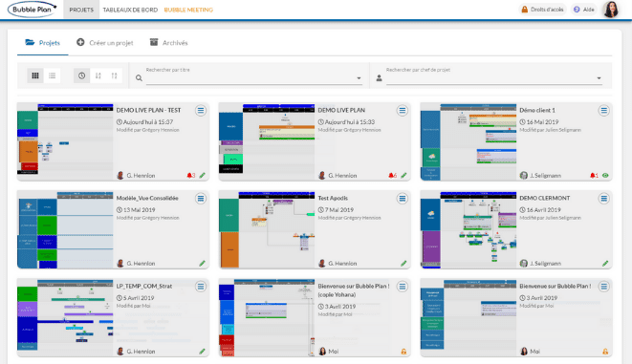Open Démo client 1 thumbnail preview

coord(469,141)
